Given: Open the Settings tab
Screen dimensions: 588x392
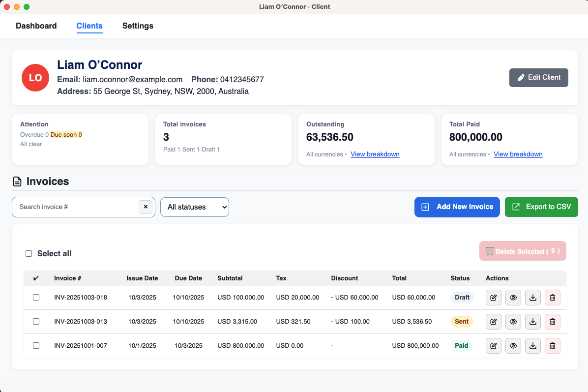Looking at the screenshot, I should 138,26.
